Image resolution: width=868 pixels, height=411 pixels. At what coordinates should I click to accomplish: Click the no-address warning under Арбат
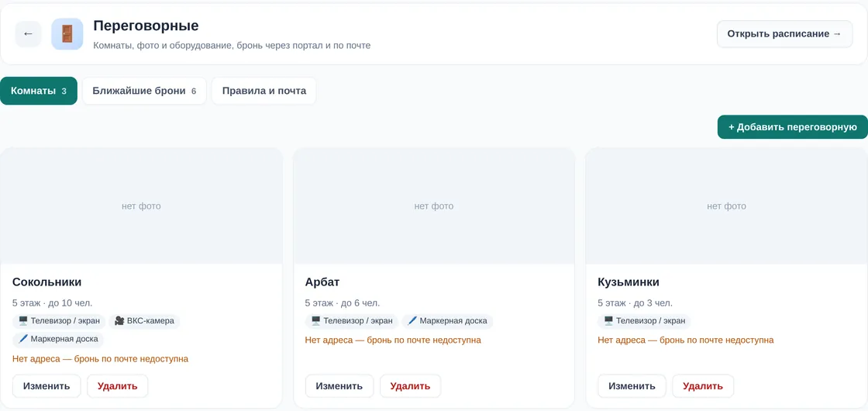coord(393,340)
